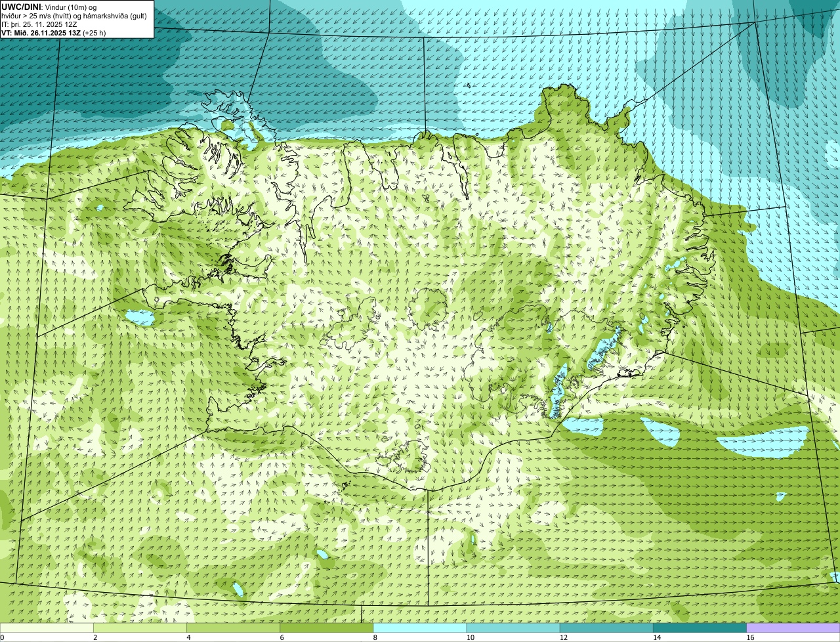
Task: Click the "8" scale tick label
Action: click(x=375, y=637)
